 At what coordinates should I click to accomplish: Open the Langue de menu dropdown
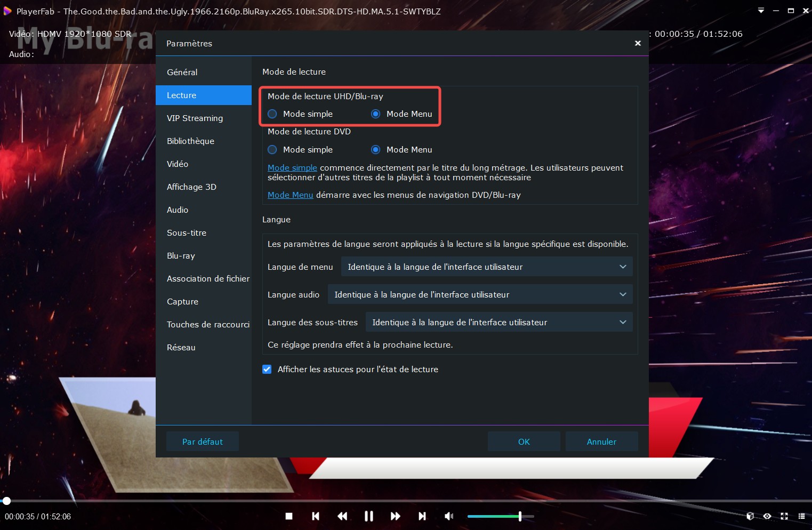coord(486,267)
